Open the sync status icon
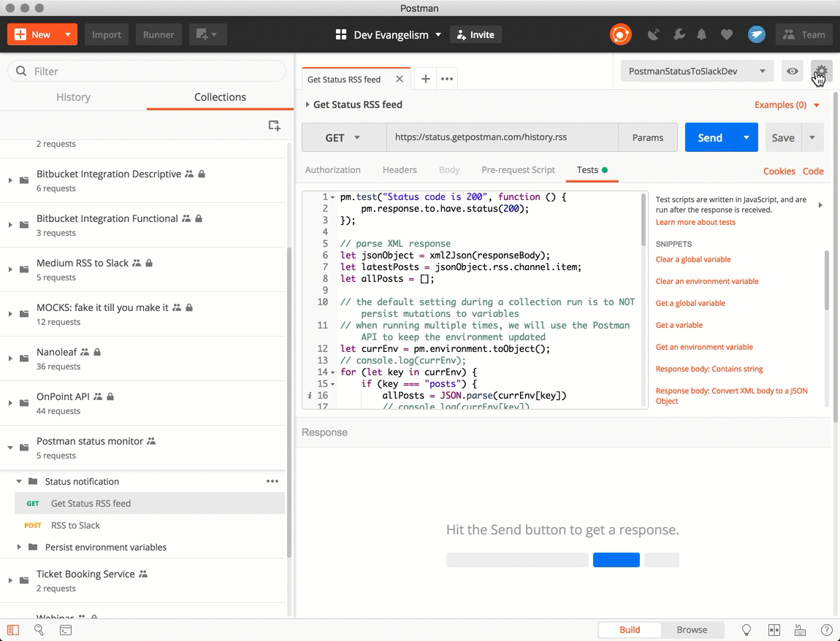 point(620,35)
